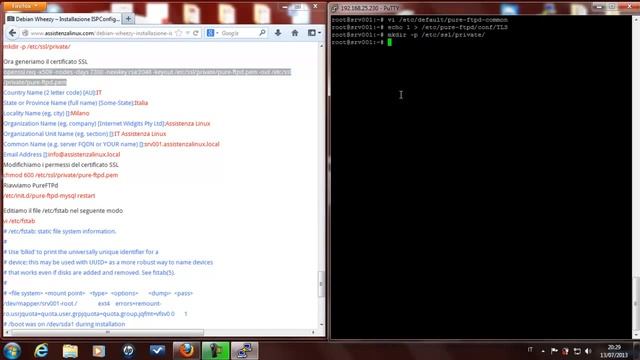Click the network tray icon
640x360 pixels.
577,351
